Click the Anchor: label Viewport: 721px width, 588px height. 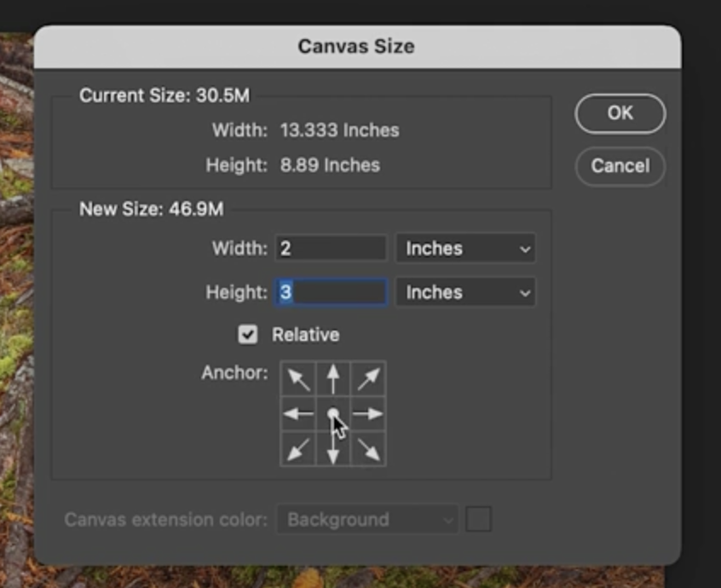(x=234, y=372)
